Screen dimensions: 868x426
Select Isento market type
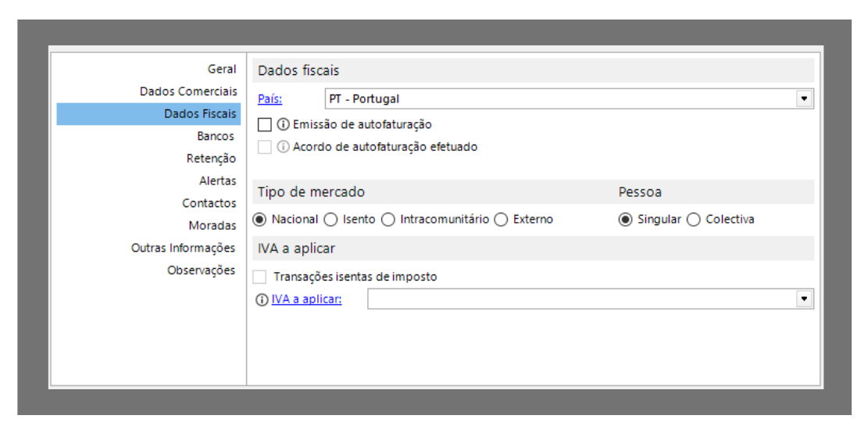pyautogui.click(x=331, y=220)
